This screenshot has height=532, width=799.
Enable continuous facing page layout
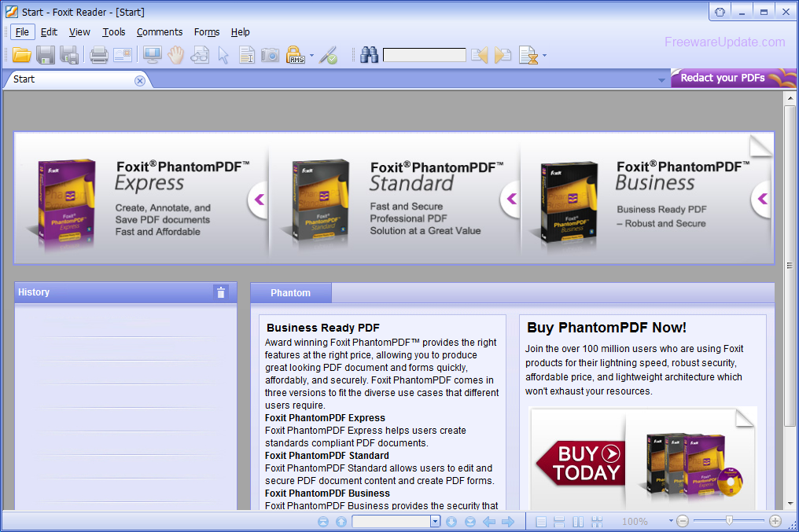point(596,521)
